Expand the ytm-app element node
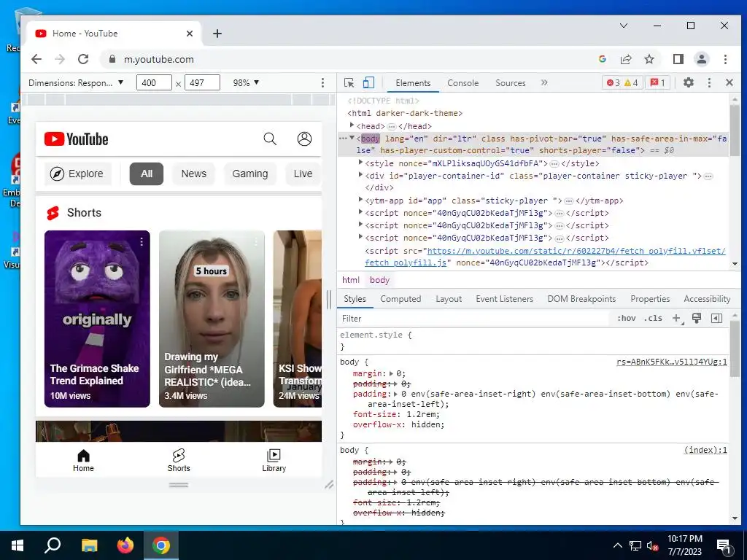 tap(360, 200)
